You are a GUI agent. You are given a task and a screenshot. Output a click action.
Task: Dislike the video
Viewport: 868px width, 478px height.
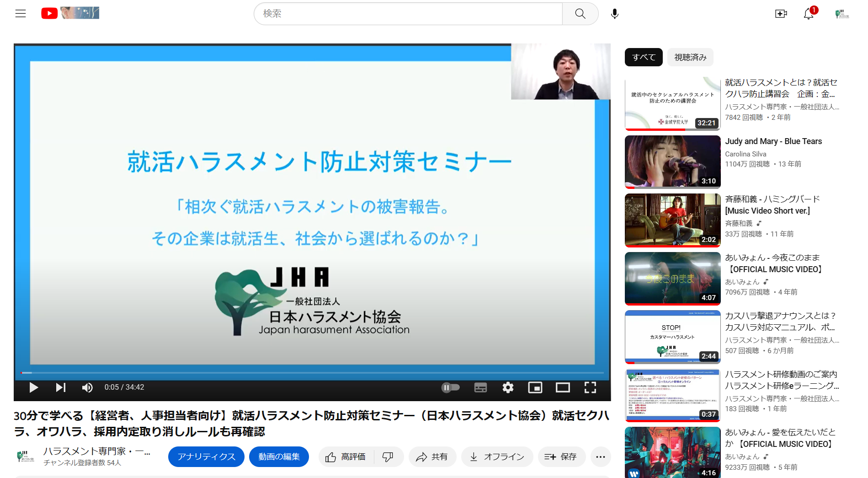(x=388, y=457)
